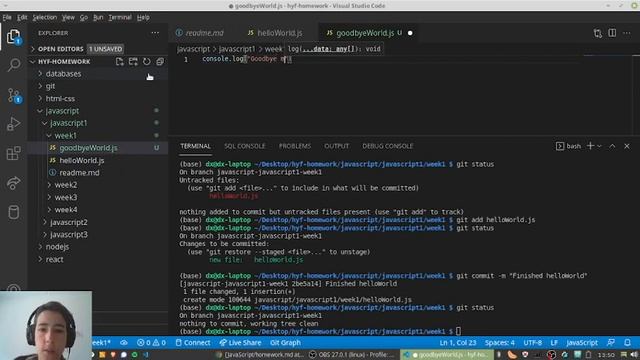Screen dimensions: 640x360
Task: Open the Live Share activity icon
Action: click(13, 183)
